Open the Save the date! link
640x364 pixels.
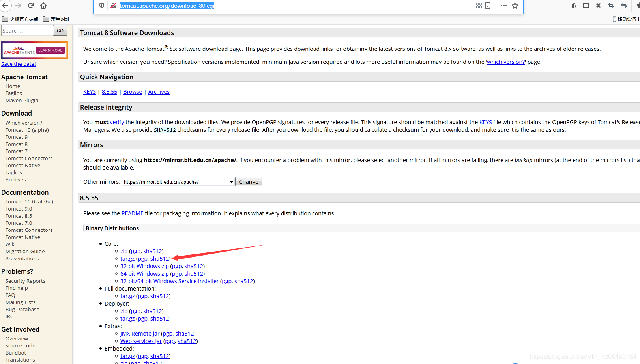click(19, 64)
